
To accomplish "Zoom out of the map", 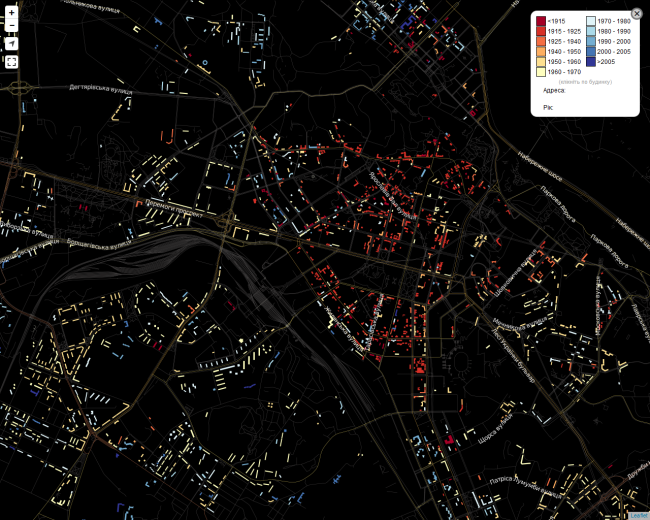I will pyautogui.click(x=11, y=28).
